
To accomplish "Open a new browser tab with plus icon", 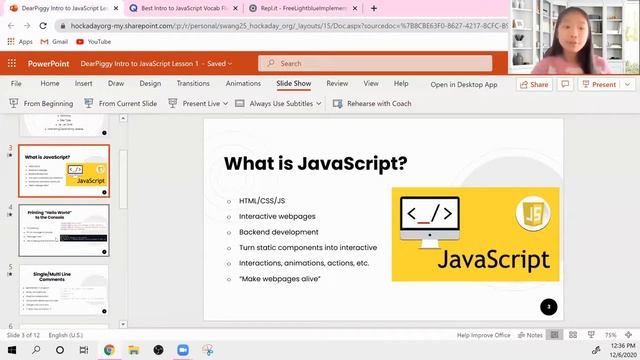I will tap(373, 8).
